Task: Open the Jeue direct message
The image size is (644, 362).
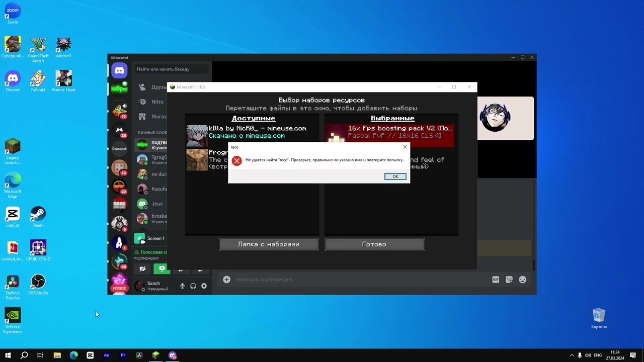Action: pos(151,204)
